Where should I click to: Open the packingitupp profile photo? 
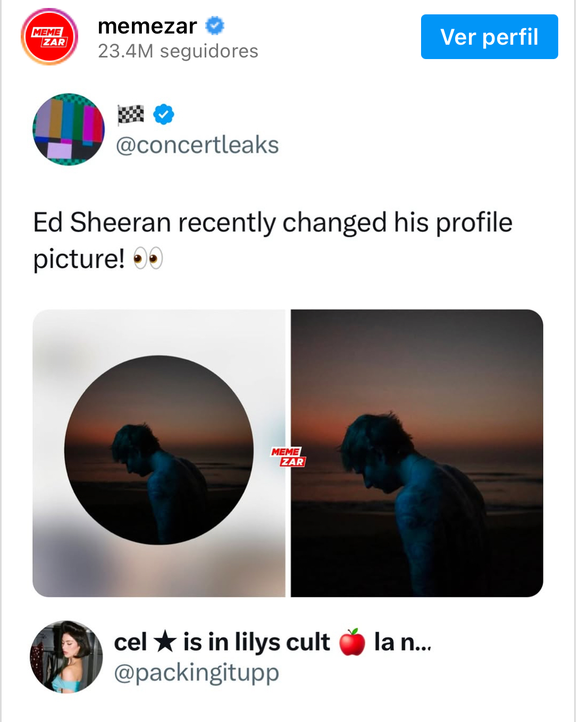[x=66, y=657]
